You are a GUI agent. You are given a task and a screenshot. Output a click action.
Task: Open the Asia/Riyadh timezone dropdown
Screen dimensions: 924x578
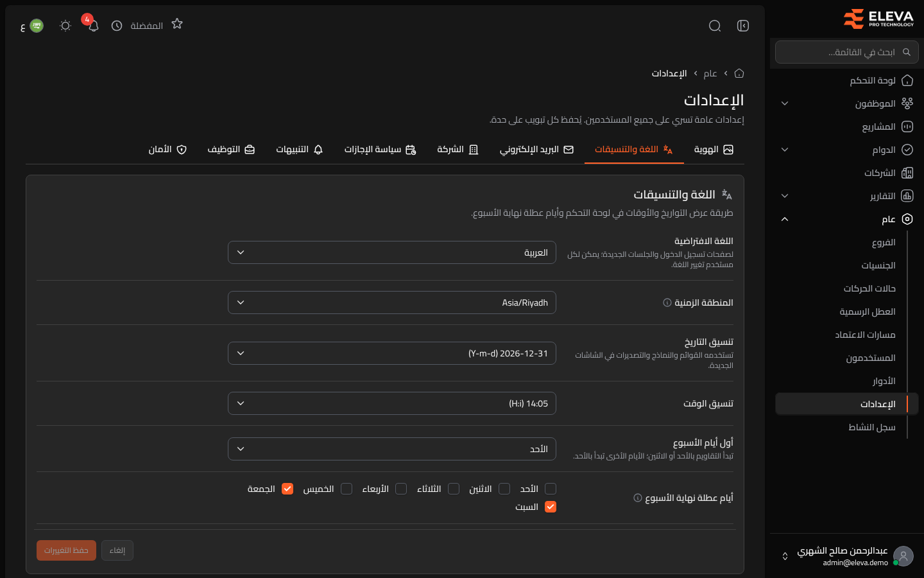pyautogui.click(x=392, y=302)
